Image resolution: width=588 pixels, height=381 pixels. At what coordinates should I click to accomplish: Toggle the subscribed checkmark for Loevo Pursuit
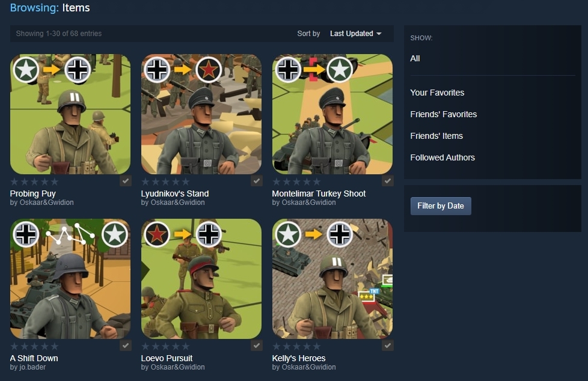click(257, 346)
